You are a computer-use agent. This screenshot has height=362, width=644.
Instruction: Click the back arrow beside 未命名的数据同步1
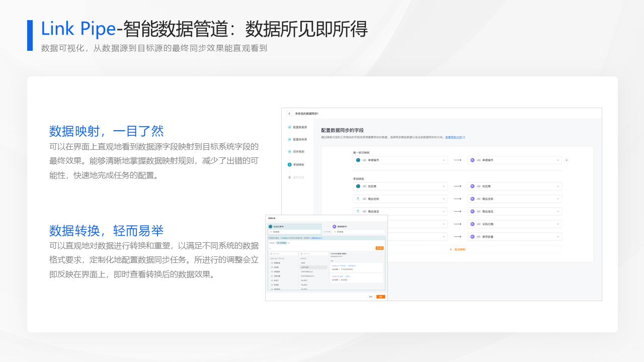(x=289, y=114)
